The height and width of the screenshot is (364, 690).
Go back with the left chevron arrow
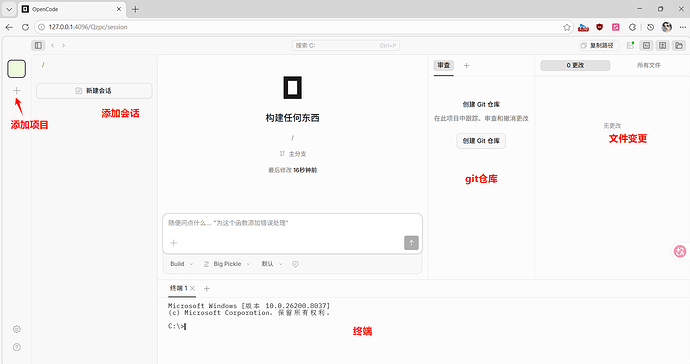point(52,45)
